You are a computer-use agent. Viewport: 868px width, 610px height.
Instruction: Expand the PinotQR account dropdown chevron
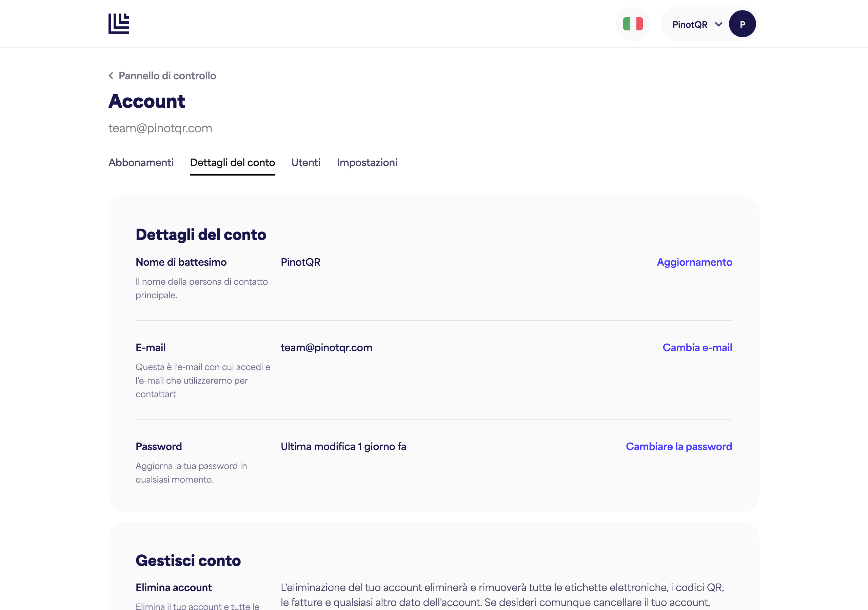[x=718, y=24]
